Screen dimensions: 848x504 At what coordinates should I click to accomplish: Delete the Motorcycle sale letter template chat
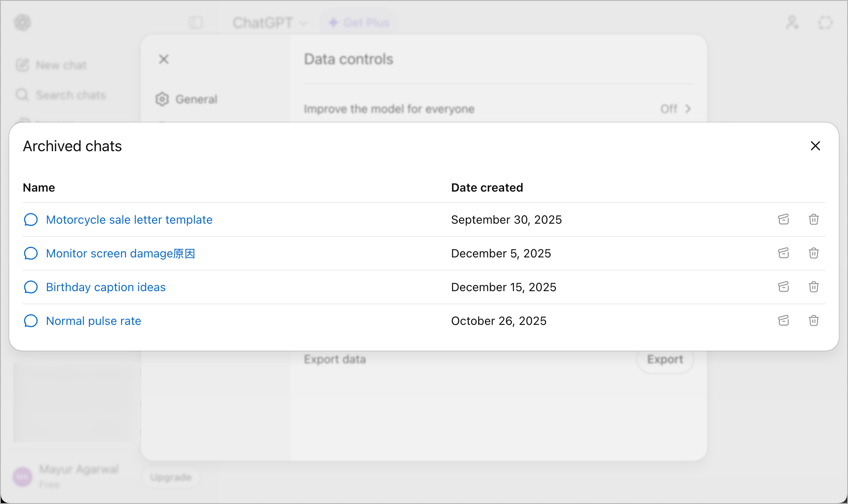click(x=814, y=220)
